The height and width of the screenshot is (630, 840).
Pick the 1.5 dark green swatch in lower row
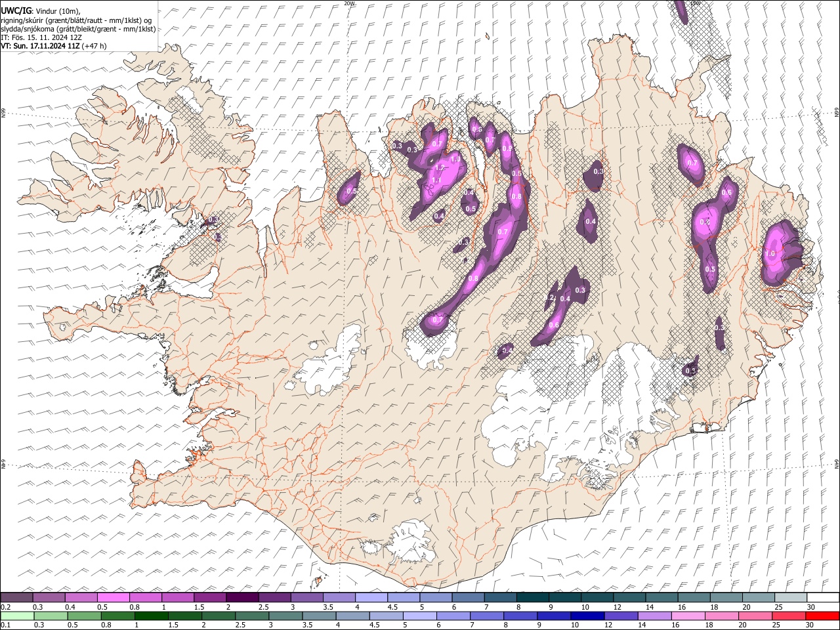pos(185,616)
